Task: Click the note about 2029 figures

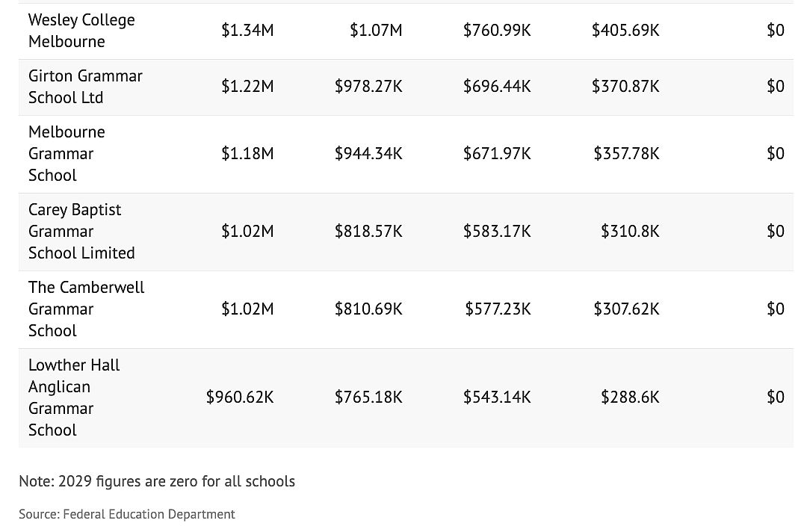Action: coord(157,482)
